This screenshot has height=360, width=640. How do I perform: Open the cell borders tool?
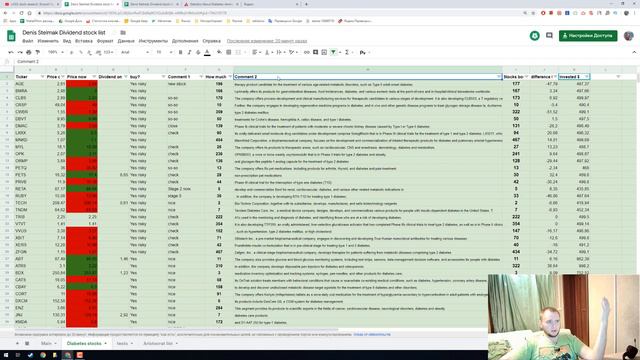point(229,52)
